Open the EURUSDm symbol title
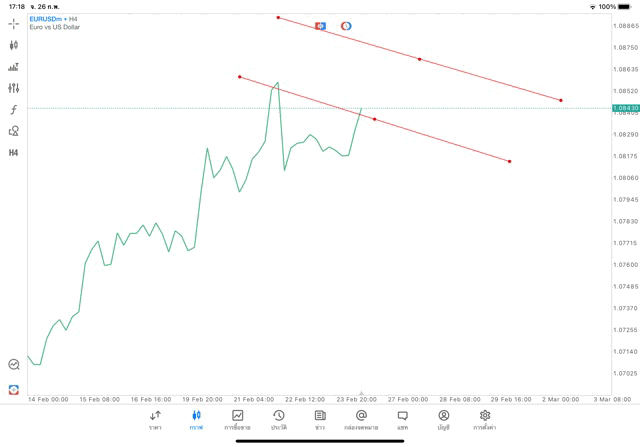 pos(48,19)
